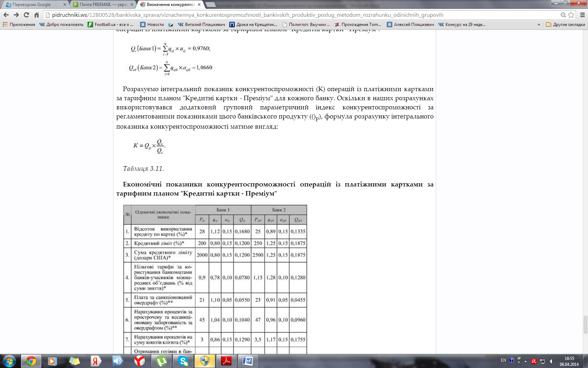Open the green folder-style taskbar icon
This screenshot has width=588, height=368.
tap(74, 361)
